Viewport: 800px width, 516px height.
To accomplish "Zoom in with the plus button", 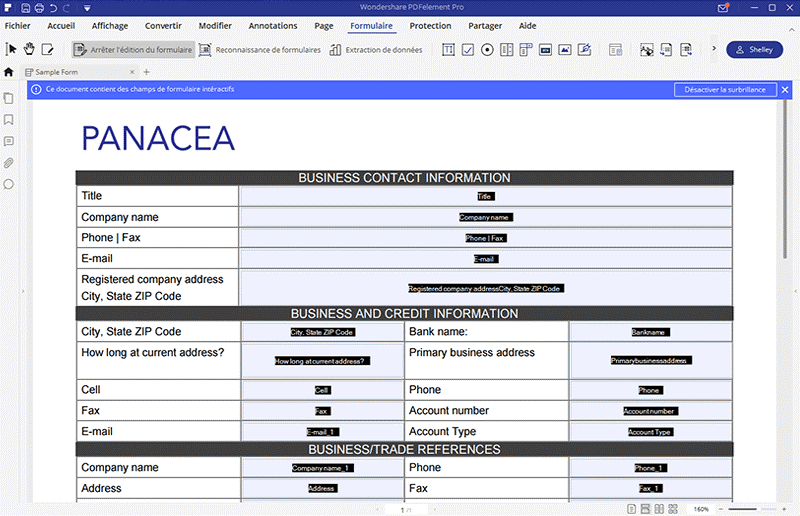I will tap(785, 509).
